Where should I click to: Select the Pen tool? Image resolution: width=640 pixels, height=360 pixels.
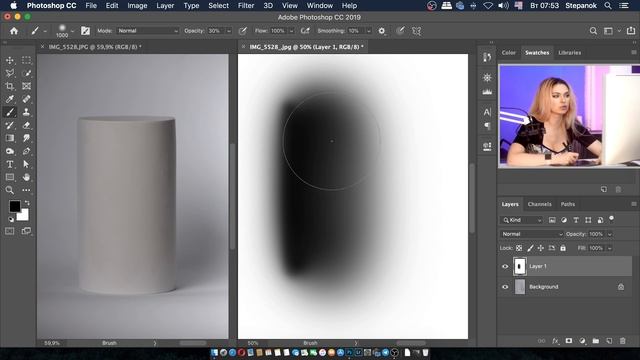coord(26,151)
